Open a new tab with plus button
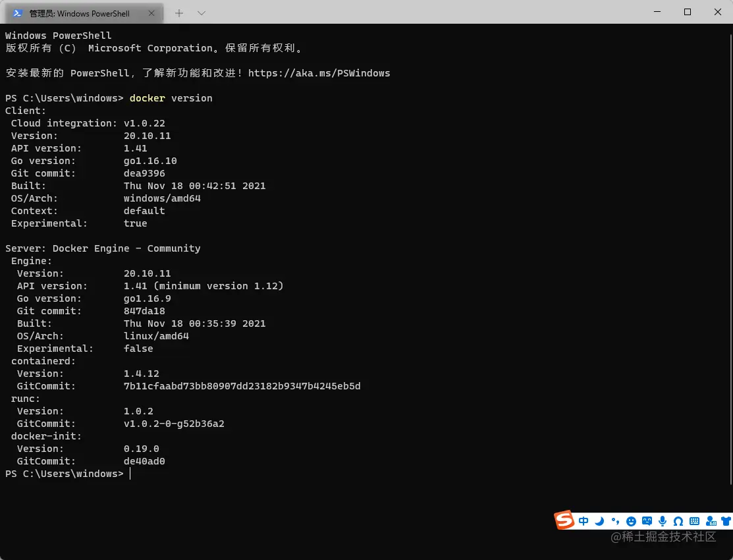 [179, 13]
